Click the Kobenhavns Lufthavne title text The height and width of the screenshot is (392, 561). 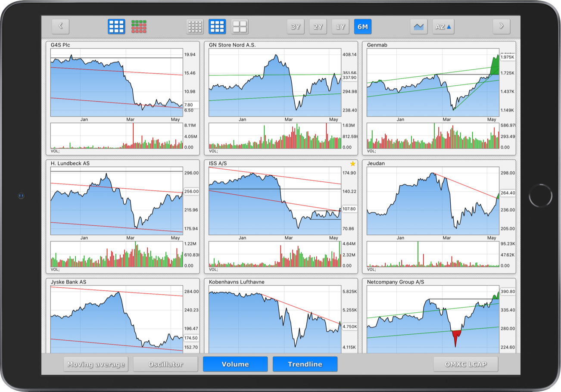pyautogui.click(x=237, y=282)
